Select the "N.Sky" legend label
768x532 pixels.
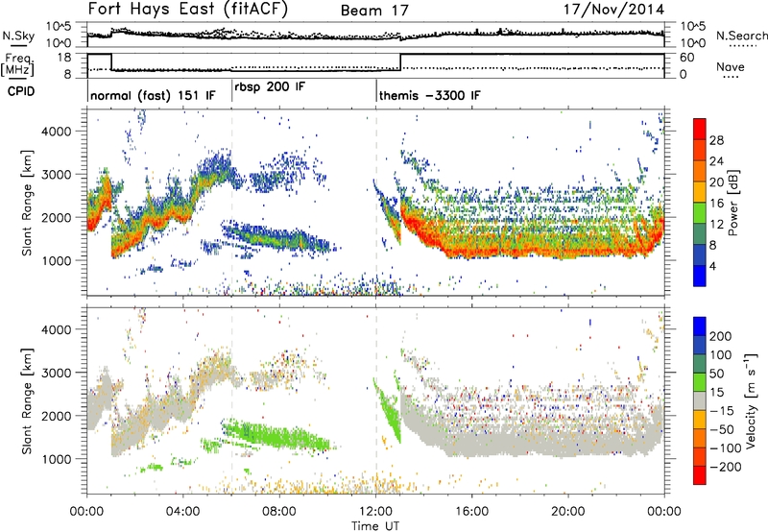point(18,36)
